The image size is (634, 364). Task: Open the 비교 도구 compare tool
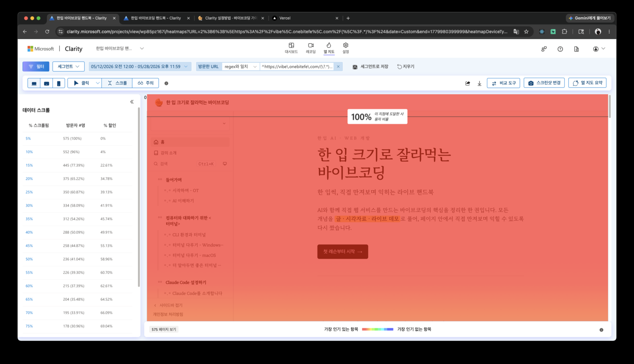pyautogui.click(x=504, y=83)
